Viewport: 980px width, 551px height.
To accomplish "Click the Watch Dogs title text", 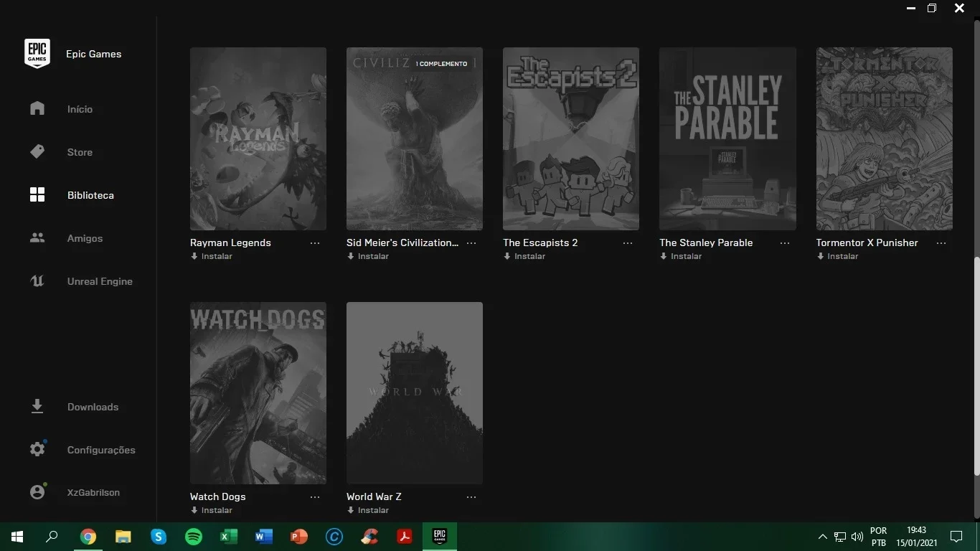I will (217, 496).
